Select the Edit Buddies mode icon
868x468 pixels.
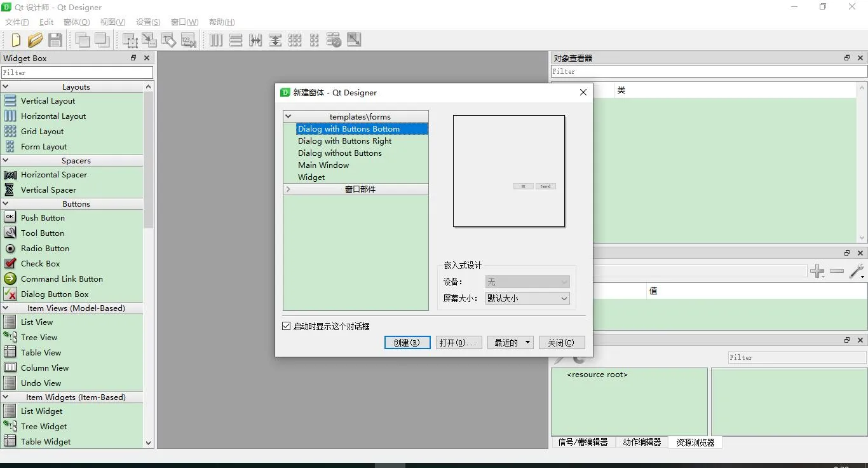pyautogui.click(x=169, y=40)
